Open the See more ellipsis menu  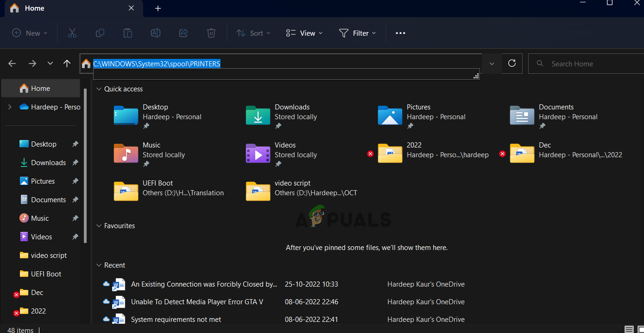400,33
